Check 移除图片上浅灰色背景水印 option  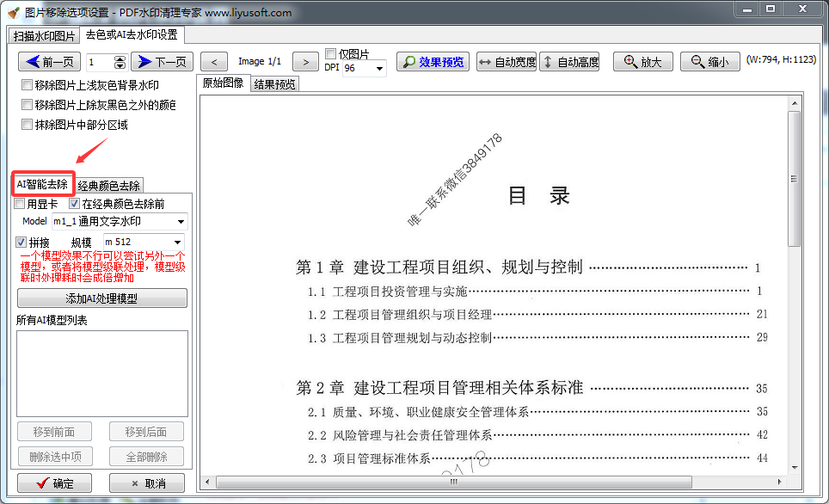tap(27, 84)
